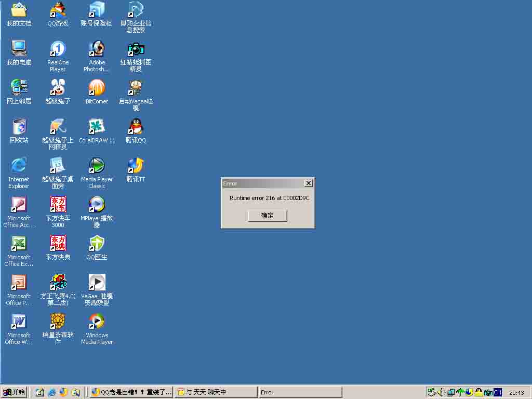Open QQ医生 shield icon
This screenshot has height=399, width=532.
(x=97, y=244)
